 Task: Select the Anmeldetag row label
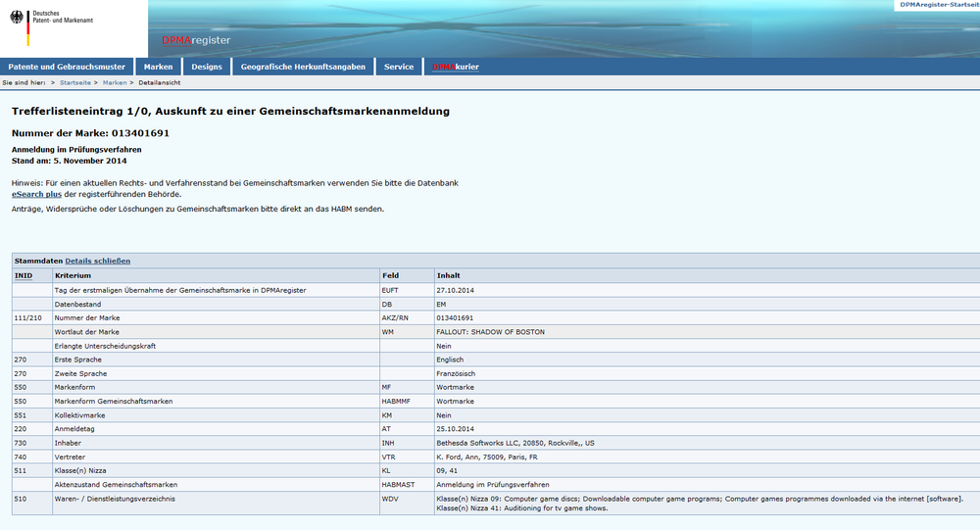(x=74, y=429)
